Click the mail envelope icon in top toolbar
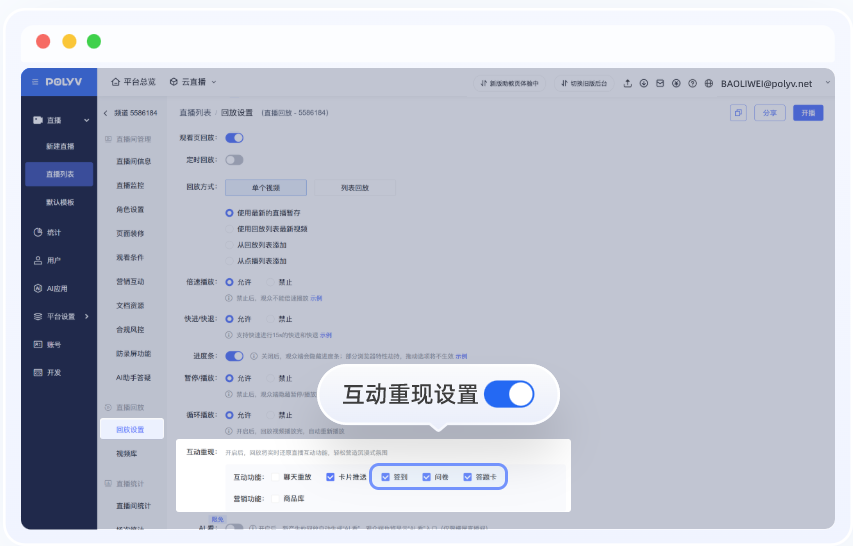The width and height of the screenshot is (853, 546). (x=660, y=83)
